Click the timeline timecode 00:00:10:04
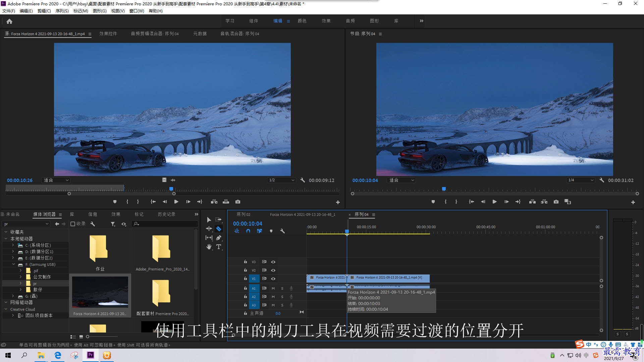The image size is (644, 362). coord(248,224)
